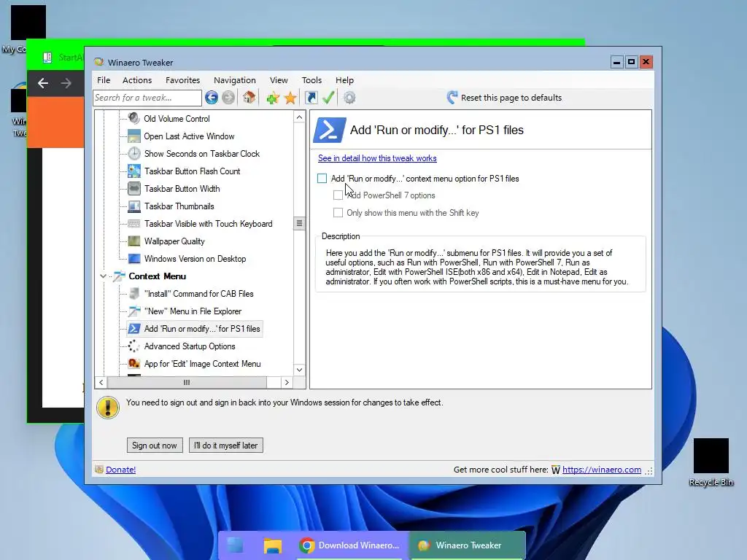Click the Search for a tweak field

(x=147, y=98)
